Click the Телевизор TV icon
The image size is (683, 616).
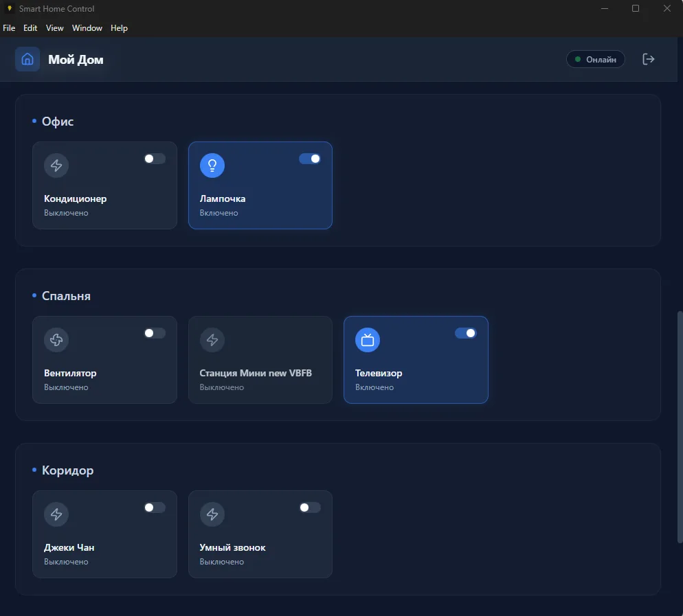tap(368, 339)
